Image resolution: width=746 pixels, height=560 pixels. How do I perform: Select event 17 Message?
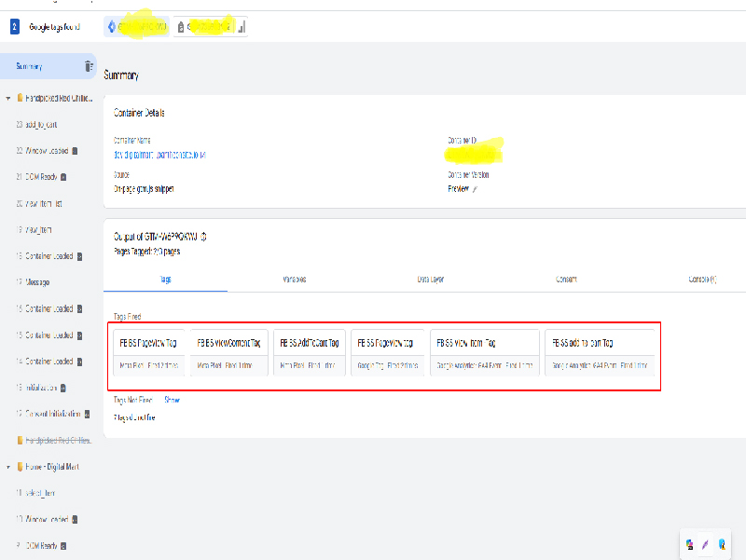click(33, 282)
